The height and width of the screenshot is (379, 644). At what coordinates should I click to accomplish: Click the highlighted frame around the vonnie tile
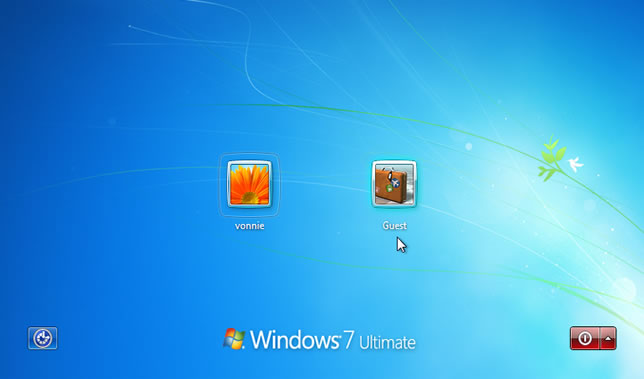[x=249, y=185]
